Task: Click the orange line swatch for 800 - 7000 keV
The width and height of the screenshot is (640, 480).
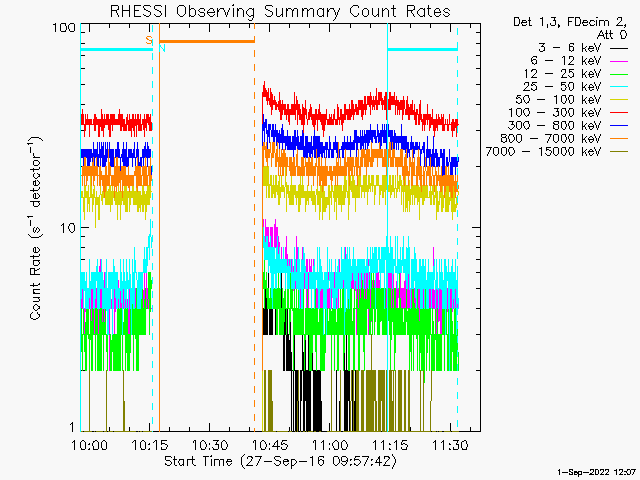Action: pos(619,139)
